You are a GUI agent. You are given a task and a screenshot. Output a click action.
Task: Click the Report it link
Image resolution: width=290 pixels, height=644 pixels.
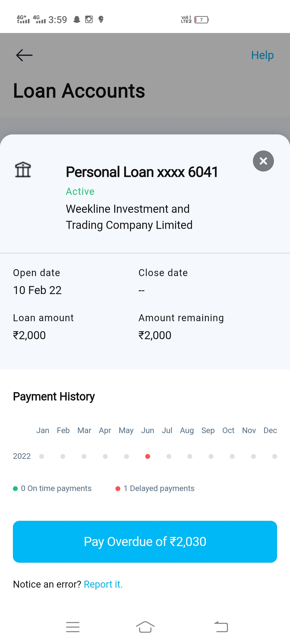[x=103, y=584]
